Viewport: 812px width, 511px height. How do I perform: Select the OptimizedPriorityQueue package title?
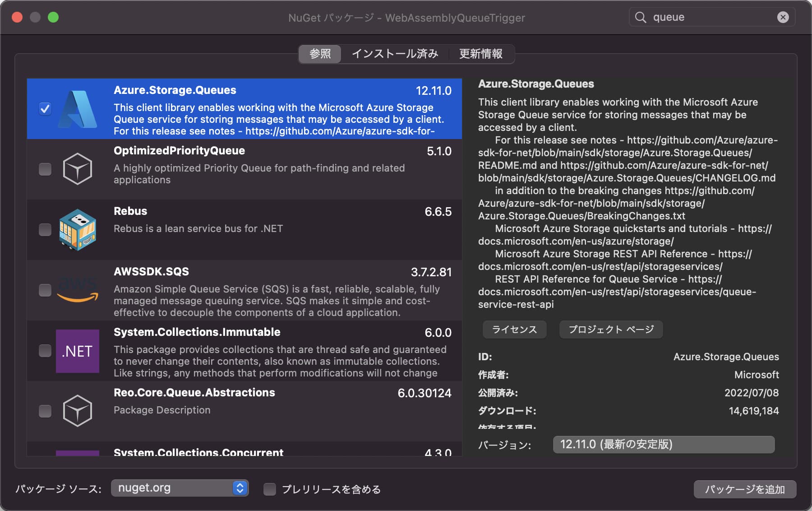(x=179, y=151)
